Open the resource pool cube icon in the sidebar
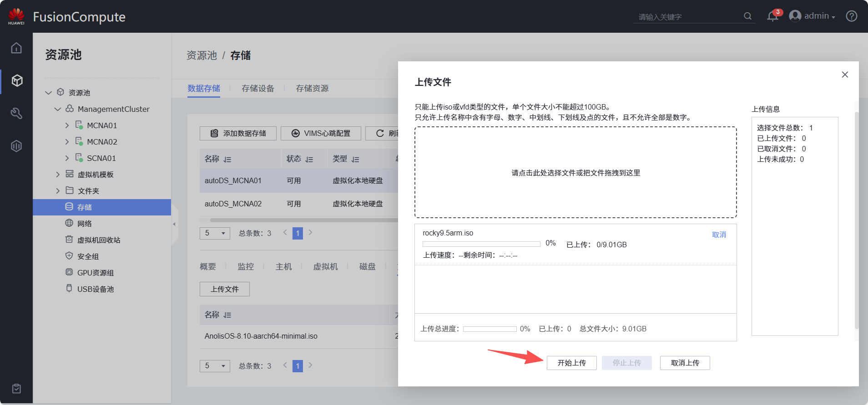Viewport: 868px width, 405px height. (17, 80)
